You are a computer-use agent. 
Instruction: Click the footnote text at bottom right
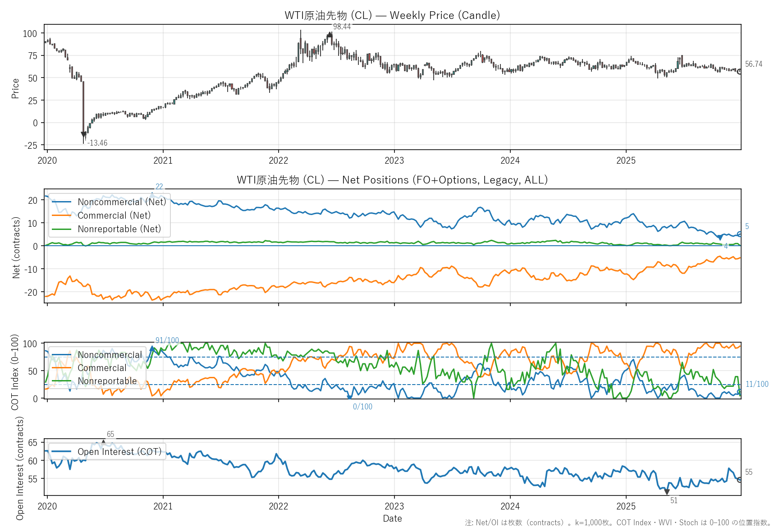click(x=618, y=523)
